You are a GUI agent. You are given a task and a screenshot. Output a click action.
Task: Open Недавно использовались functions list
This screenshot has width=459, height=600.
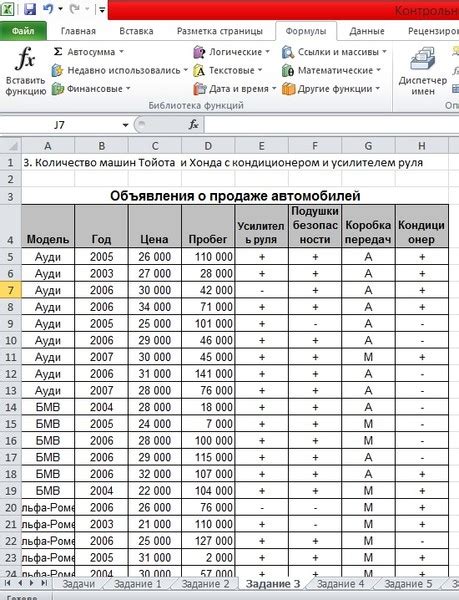(x=120, y=70)
